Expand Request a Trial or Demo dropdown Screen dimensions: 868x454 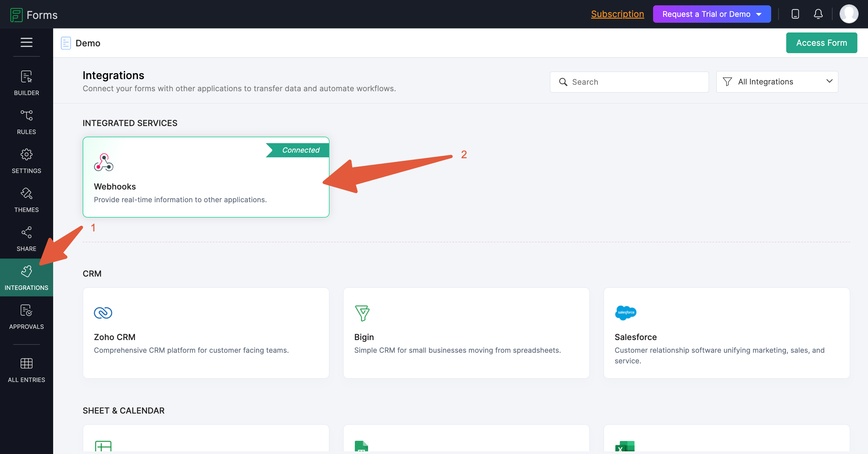click(712, 14)
